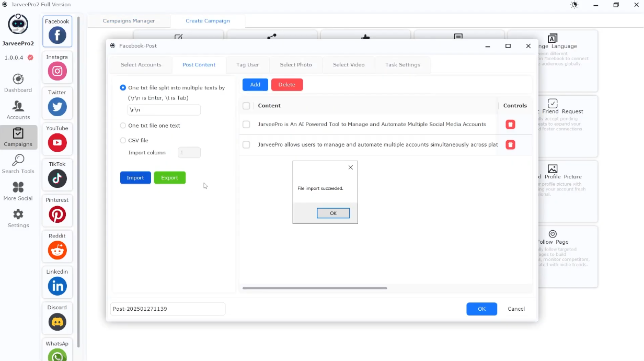The image size is (644, 361).
Task: Click the JarveePro2 robot logo
Action: pos(18,25)
